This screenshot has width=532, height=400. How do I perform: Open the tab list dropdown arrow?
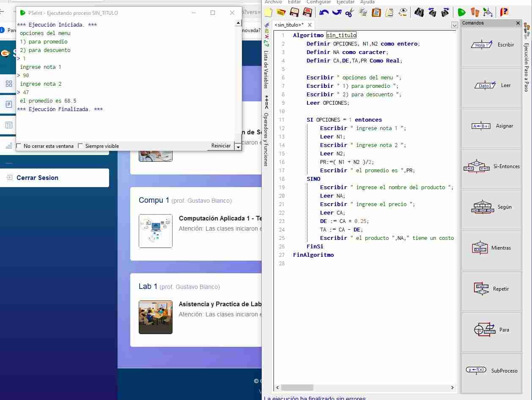[455, 25]
